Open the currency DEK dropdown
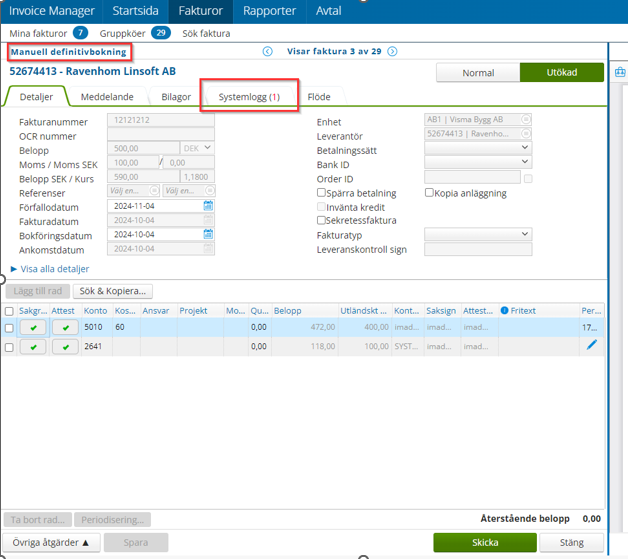This screenshot has height=559, width=628. click(197, 148)
